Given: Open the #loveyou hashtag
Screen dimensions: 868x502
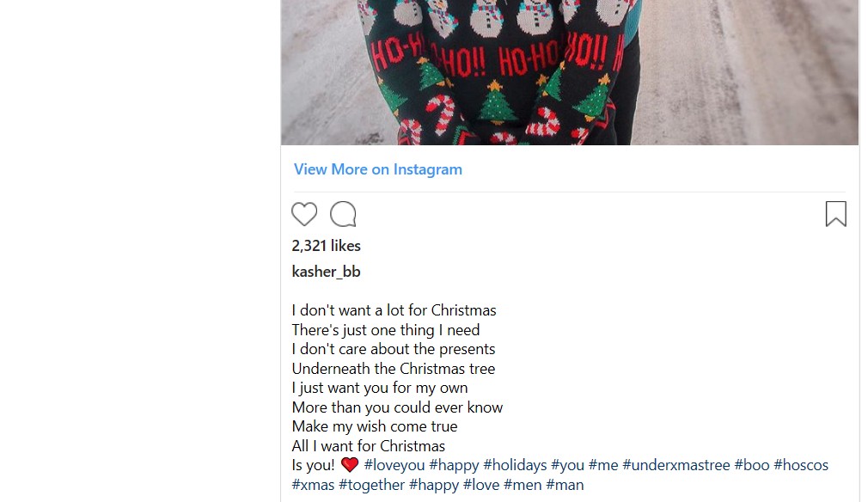Looking at the screenshot, I should pos(394,466).
